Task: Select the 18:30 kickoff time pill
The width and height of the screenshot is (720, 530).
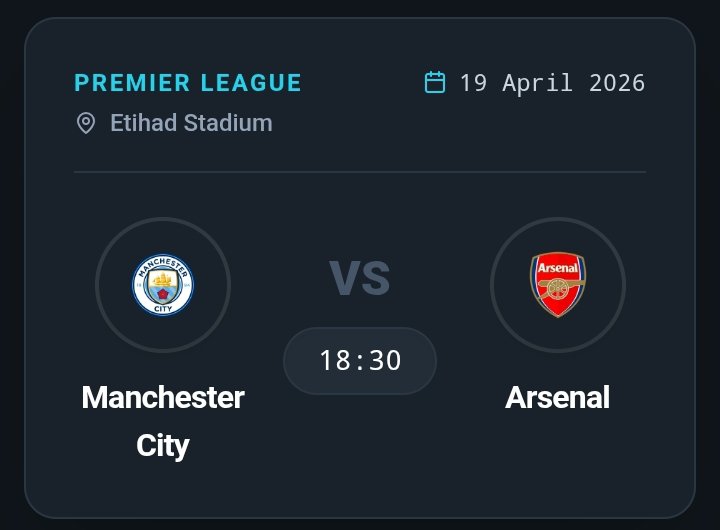Action: point(360,360)
